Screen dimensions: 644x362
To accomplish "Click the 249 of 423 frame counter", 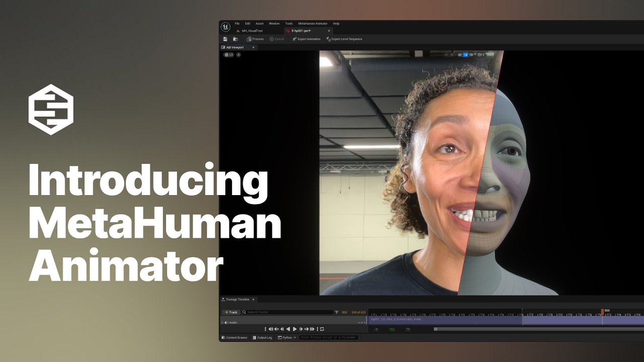I will [358, 312].
